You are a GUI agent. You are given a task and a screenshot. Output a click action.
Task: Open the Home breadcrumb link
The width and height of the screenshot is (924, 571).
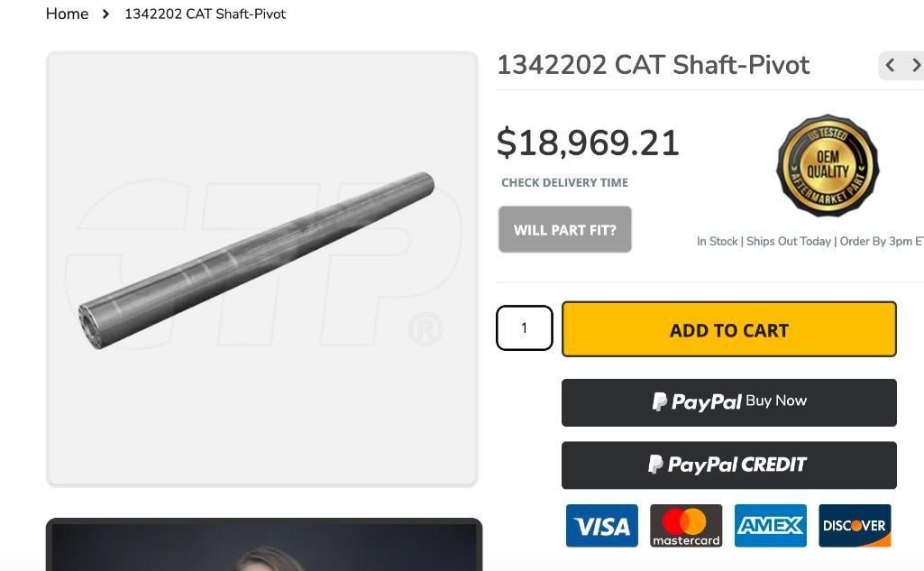pyautogui.click(x=67, y=14)
